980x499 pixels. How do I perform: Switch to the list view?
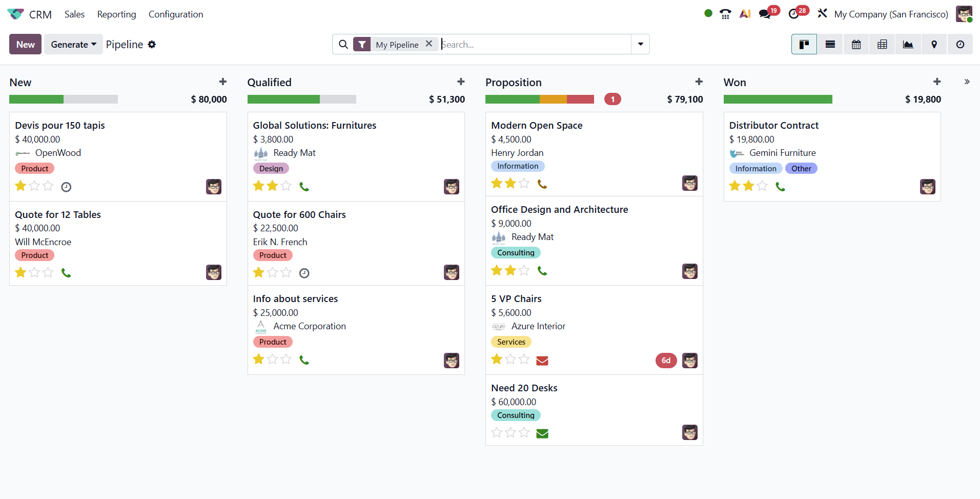pyautogui.click(x=830, y=44)
